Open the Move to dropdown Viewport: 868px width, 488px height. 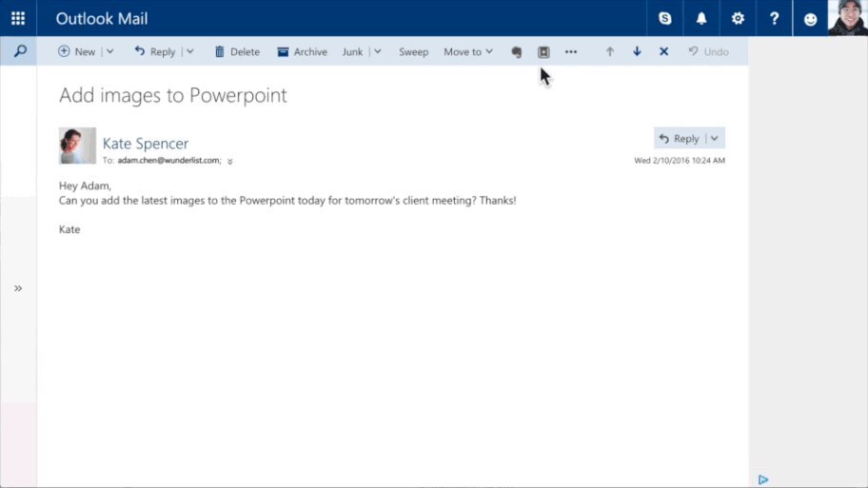click(468, 52)
